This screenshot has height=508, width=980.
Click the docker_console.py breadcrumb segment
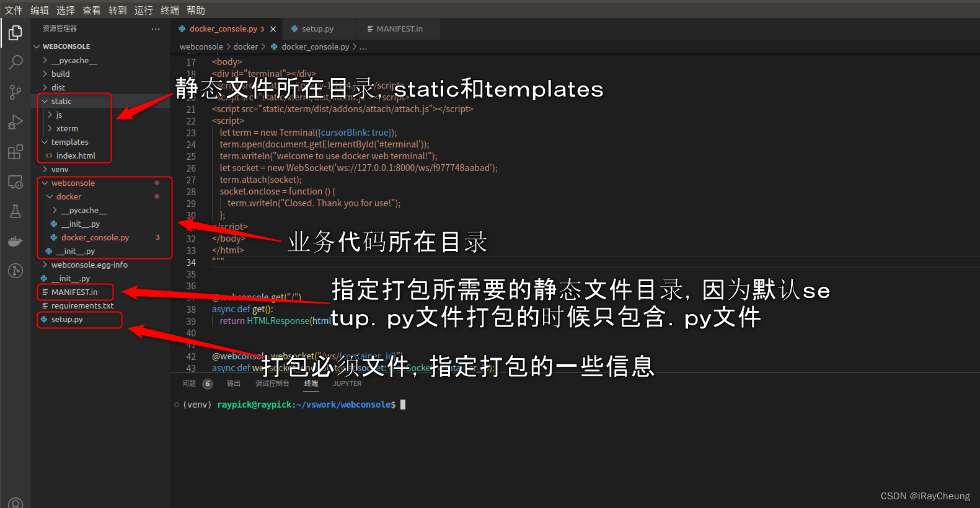(x=315, y=47)
